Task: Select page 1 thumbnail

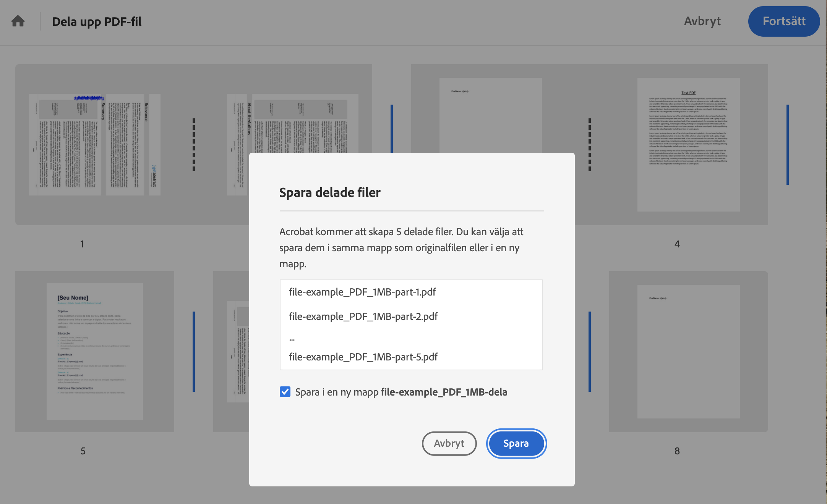Action: (x=95, y=145)
